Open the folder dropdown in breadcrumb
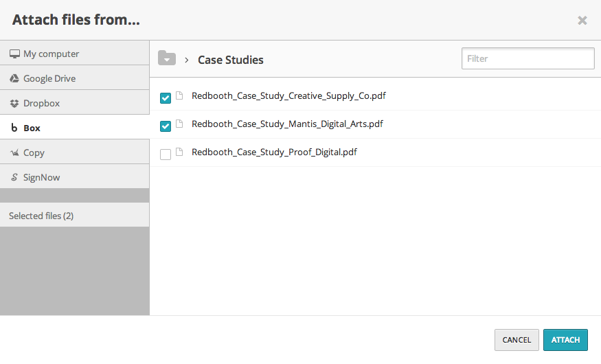This screenshot has height=364, width=601. (x=167, y=58)
